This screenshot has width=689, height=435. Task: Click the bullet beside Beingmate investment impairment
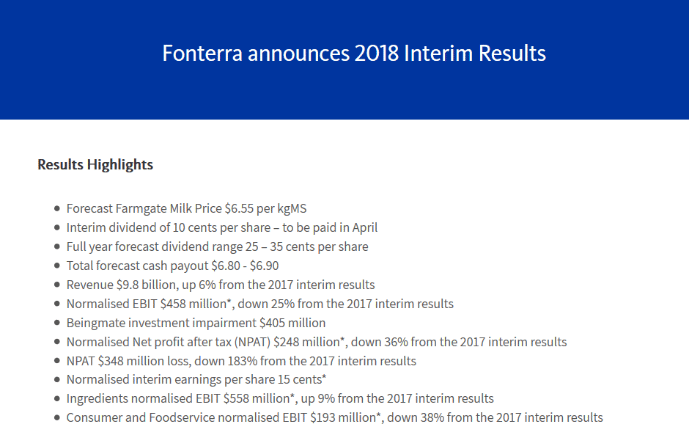click(x=56, y=324)
